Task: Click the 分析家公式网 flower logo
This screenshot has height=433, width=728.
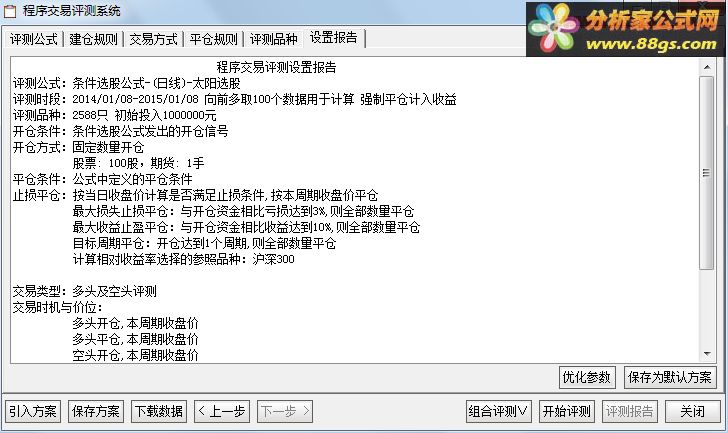Action: (553, 28)
